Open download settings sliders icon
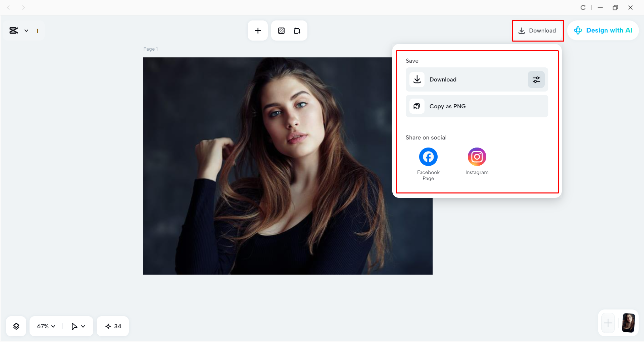This screenshot has width=644, height=342. 536,79
